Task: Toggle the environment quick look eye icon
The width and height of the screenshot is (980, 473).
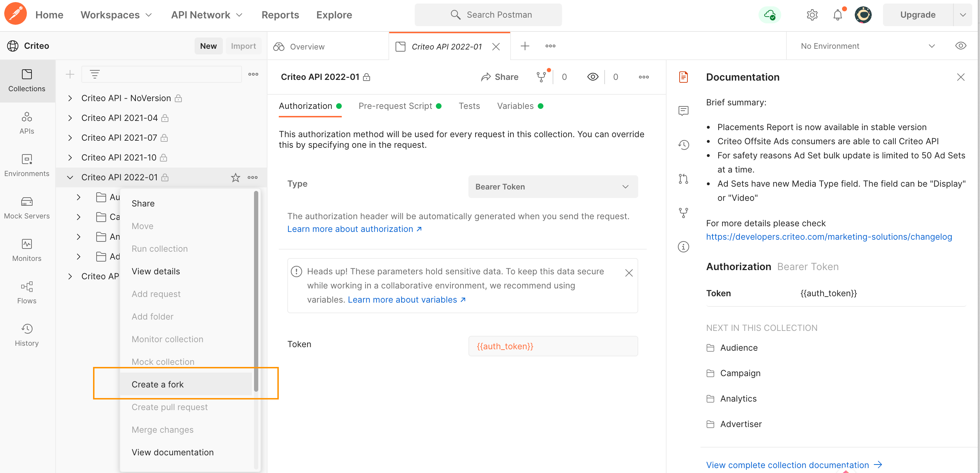Action: click(961, 46)
